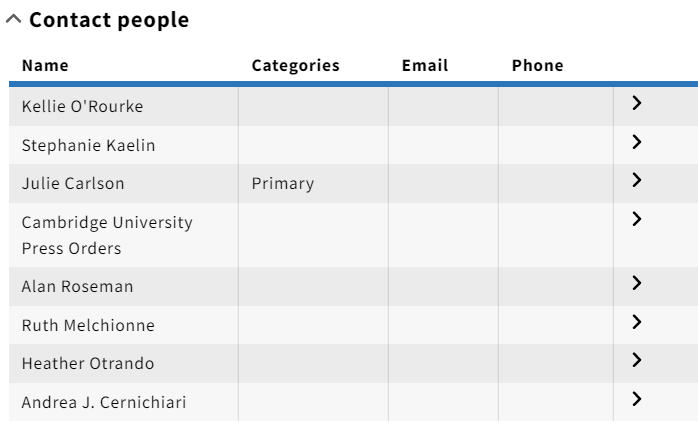Open Julie Carlson details chevron
Screen dimensions: 698x426
(x=637, y=180)
